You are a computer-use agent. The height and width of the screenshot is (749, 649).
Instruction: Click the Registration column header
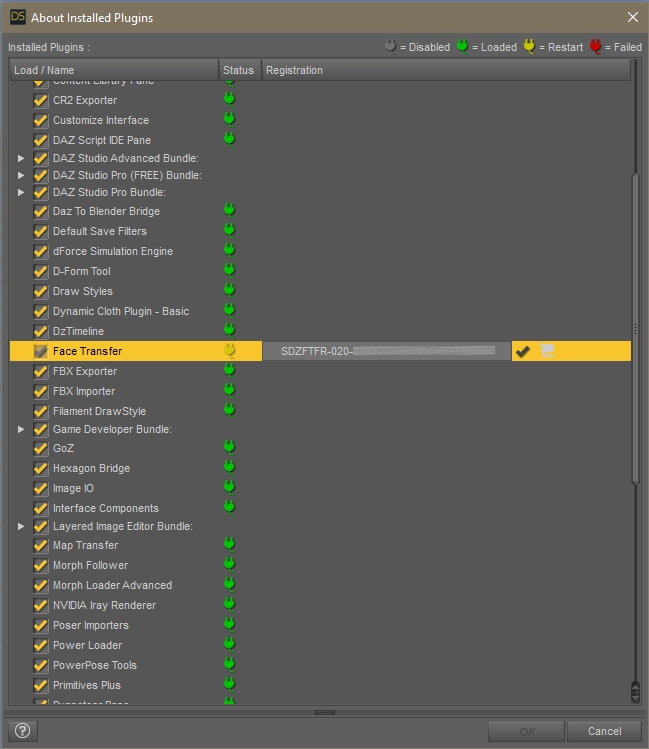click(x=446, y=70)
